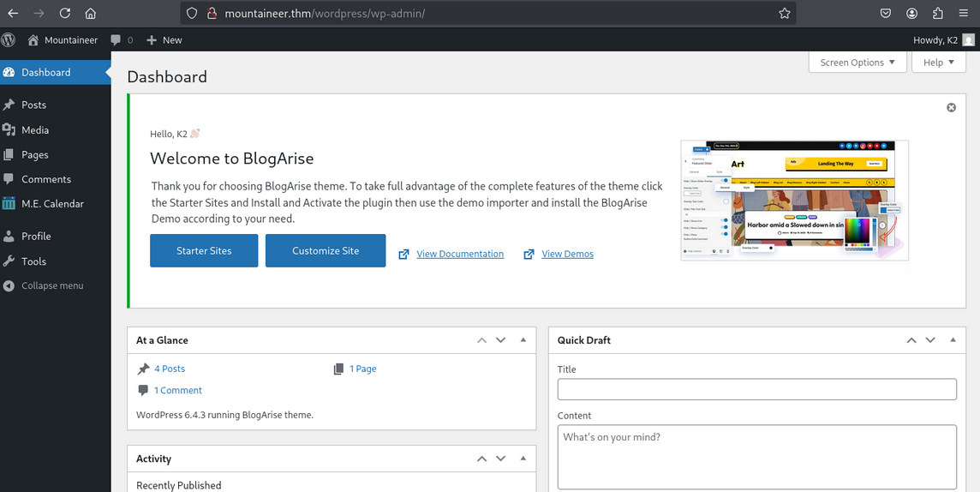Screen dimensions: 980x492
Task: Open the Posts menu in sidebar
Action: [x=34, y=105]
